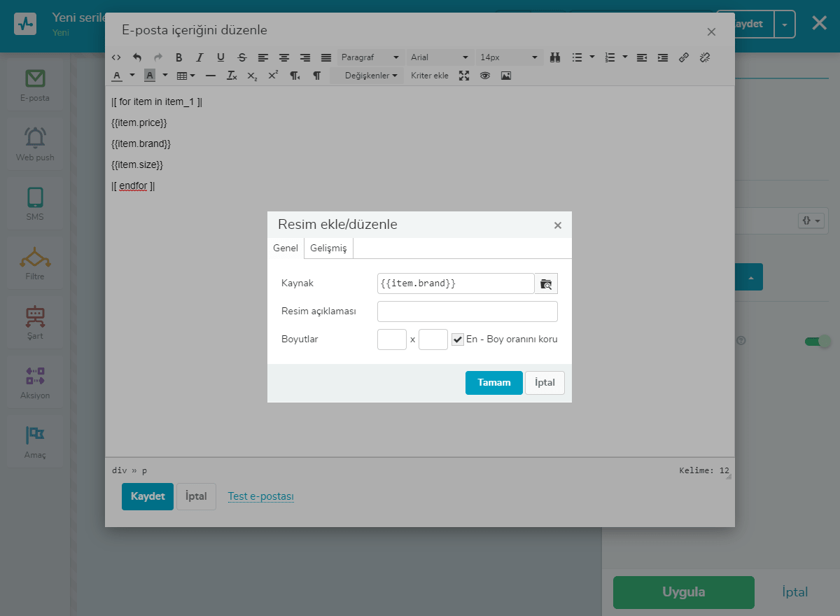840x616 pixels.
Task: Select Amaç in left sidebar
Action: click(x=35, y=442)
